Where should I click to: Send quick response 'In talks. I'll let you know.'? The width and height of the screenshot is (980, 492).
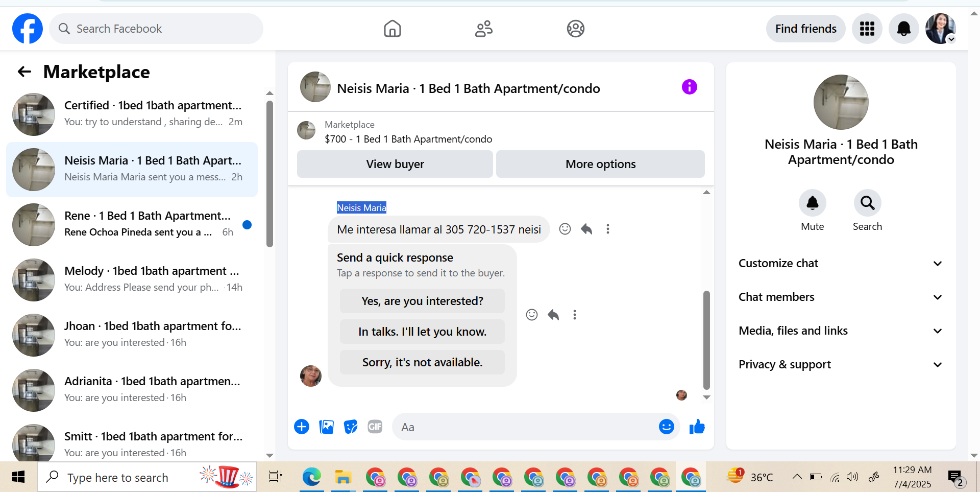coord(422,332)
